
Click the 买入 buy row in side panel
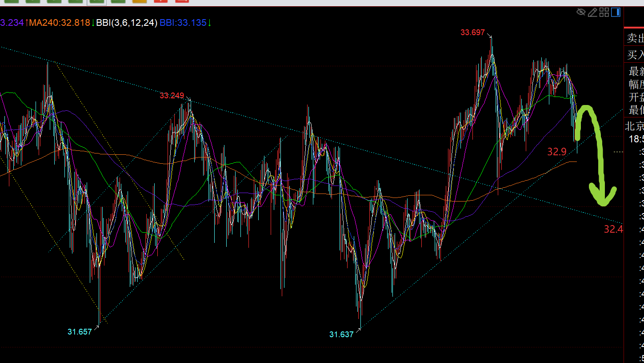[x=635, y=55]
